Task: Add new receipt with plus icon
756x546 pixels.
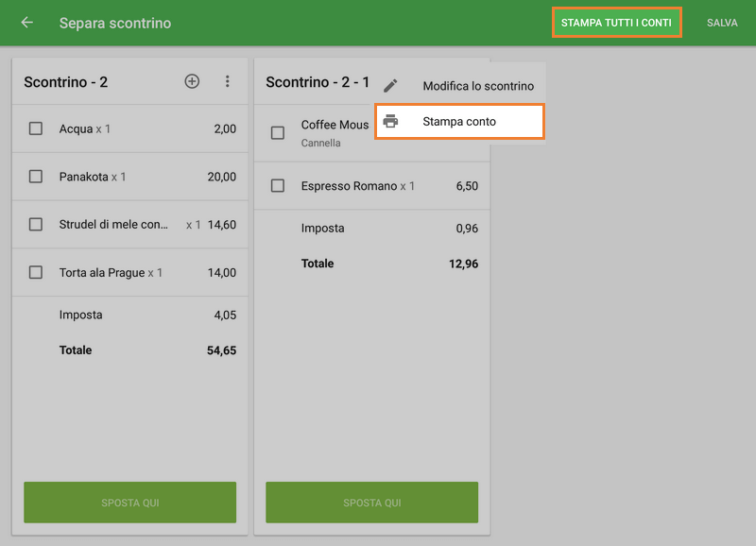Action: point(192,81)
